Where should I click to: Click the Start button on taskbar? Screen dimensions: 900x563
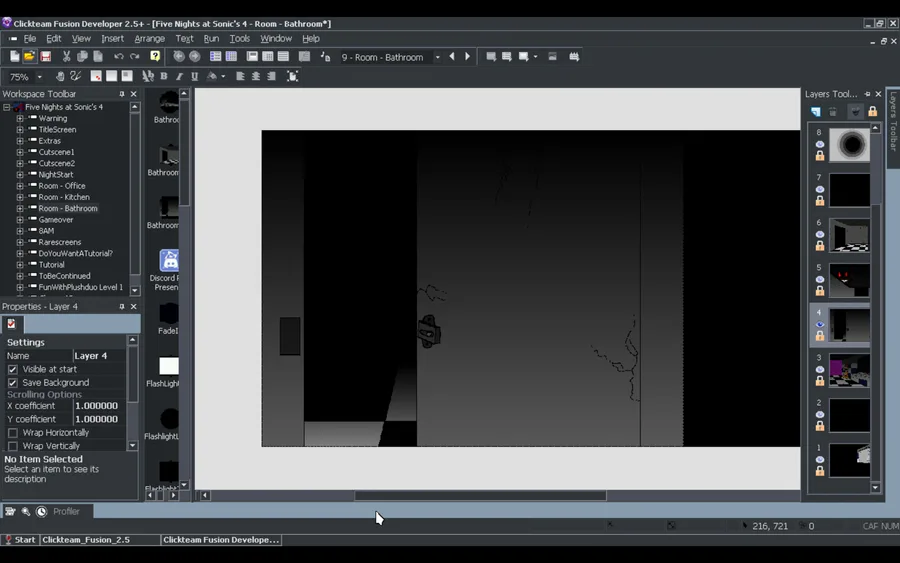20,539
